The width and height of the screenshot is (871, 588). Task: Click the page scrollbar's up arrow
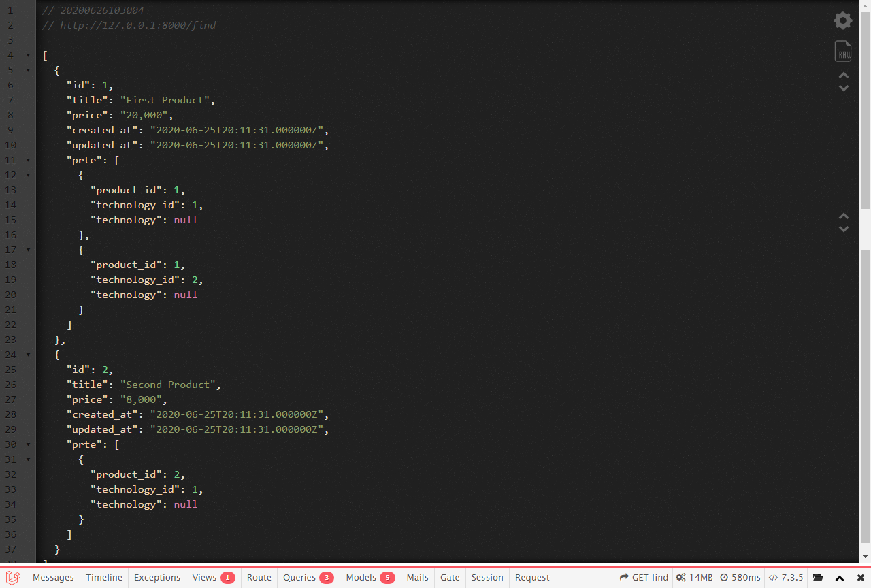click(866, 5)
